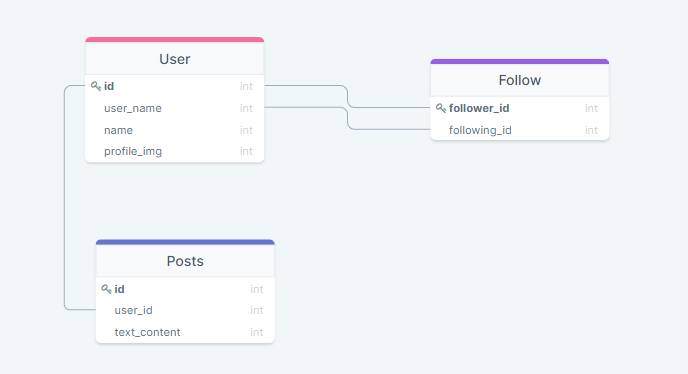The width and height of the screenshot is (688, 374).
Task: Select the User table header
Action: [175, 59]
